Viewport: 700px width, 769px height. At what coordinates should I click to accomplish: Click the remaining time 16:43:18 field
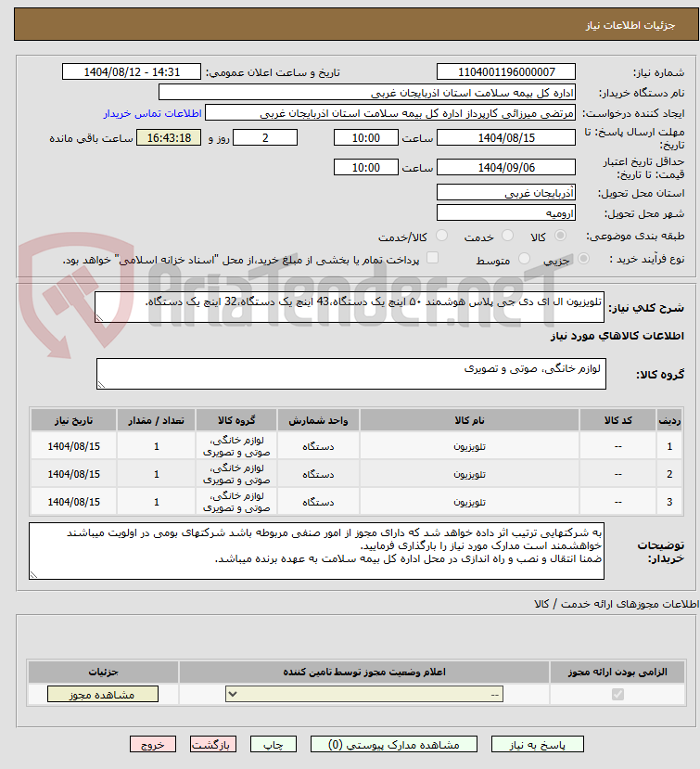169,138
